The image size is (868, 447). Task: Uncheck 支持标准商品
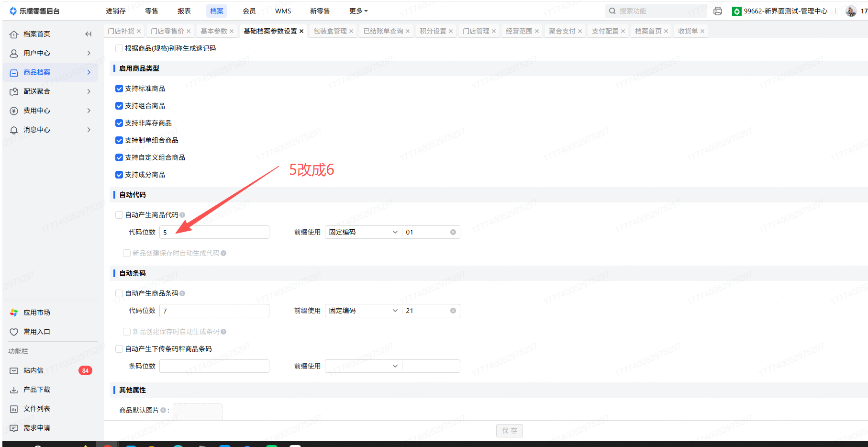(x=119, y=89)
